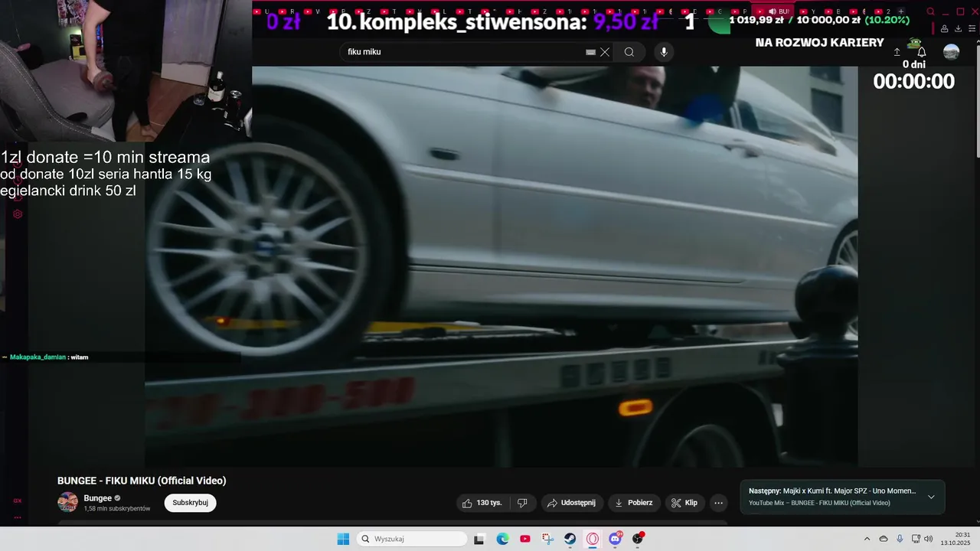Open the on-screen keyboard icon in search box

pos(590,52)
